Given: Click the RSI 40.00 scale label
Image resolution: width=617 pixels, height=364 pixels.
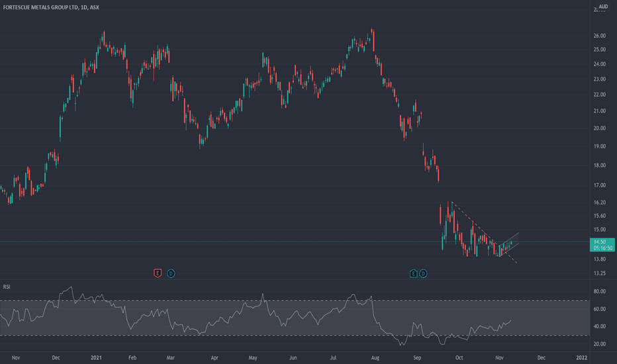Looking at the screenshot, I should click(600, 326).
